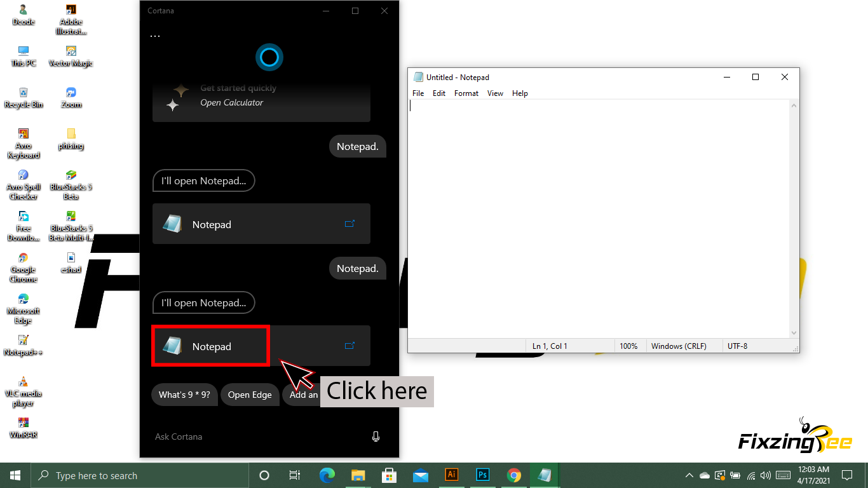Open File Explorer from the taskbar
This screenshot has width=868, height=488.
tap(358, 475)
